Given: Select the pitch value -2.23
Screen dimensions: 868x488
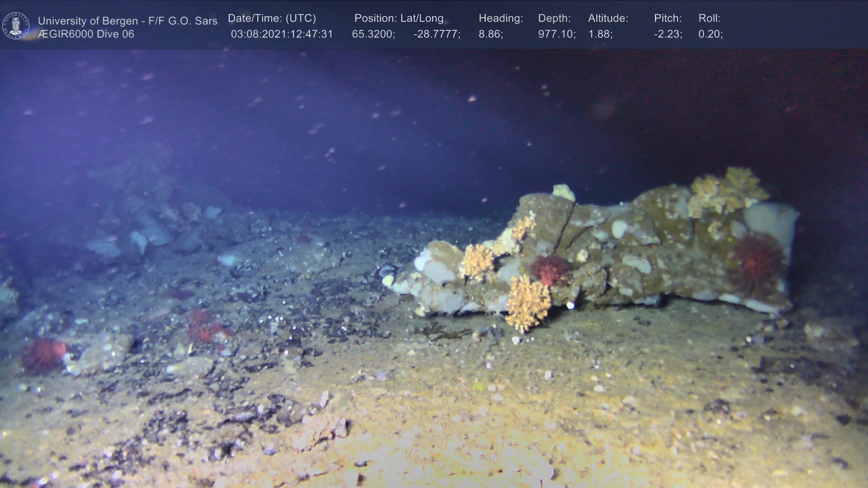Looking at the screenshot, I should [x=668, y=34].
